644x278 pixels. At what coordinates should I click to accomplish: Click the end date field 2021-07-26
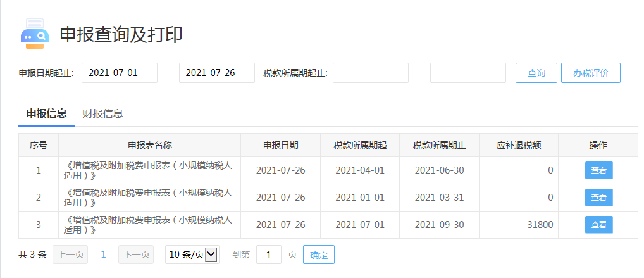(217, 73)
